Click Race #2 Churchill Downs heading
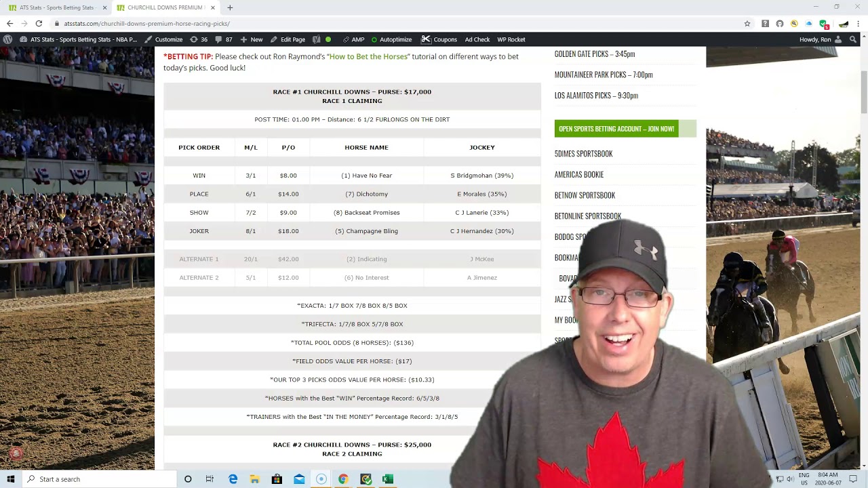 352,445
